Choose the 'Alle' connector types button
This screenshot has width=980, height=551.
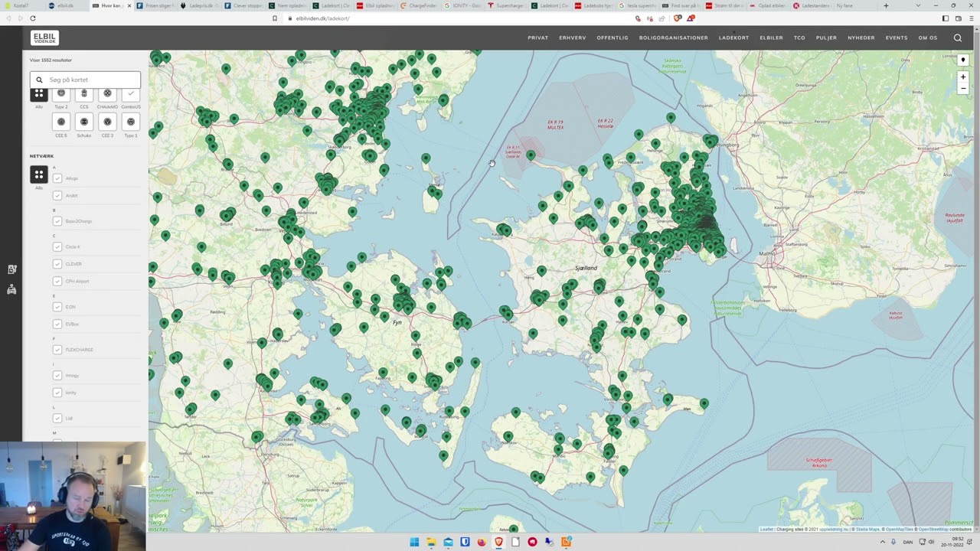pos(39,93)
